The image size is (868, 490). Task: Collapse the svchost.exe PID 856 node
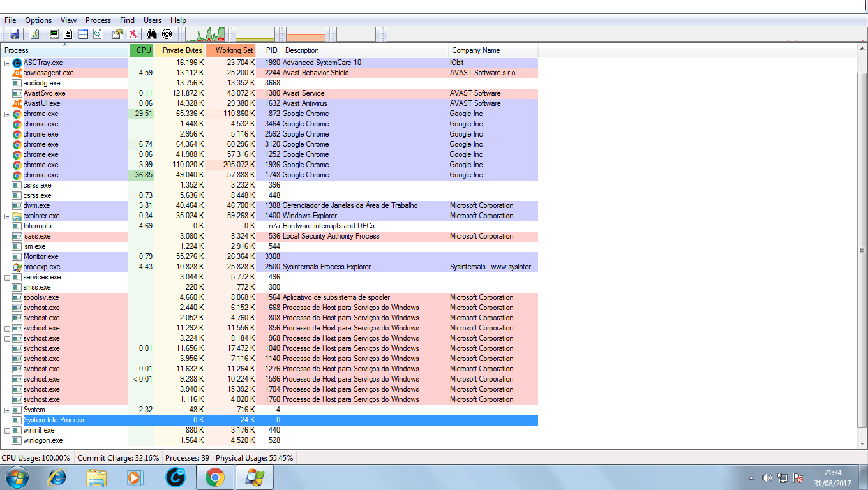(7, 328)
